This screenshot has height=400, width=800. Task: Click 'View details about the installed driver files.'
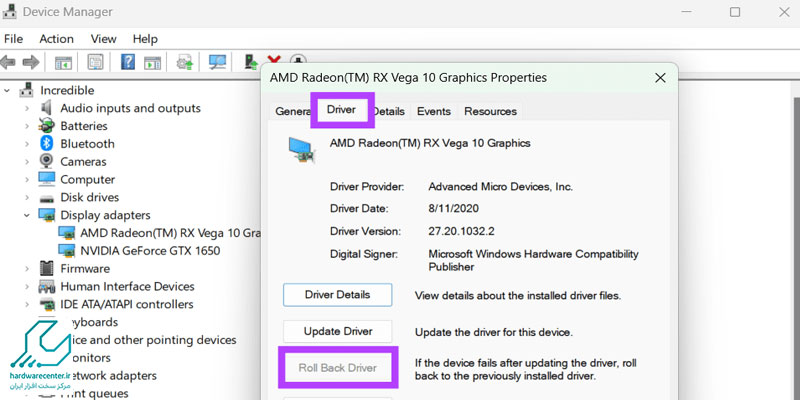(x=518, y=295)
